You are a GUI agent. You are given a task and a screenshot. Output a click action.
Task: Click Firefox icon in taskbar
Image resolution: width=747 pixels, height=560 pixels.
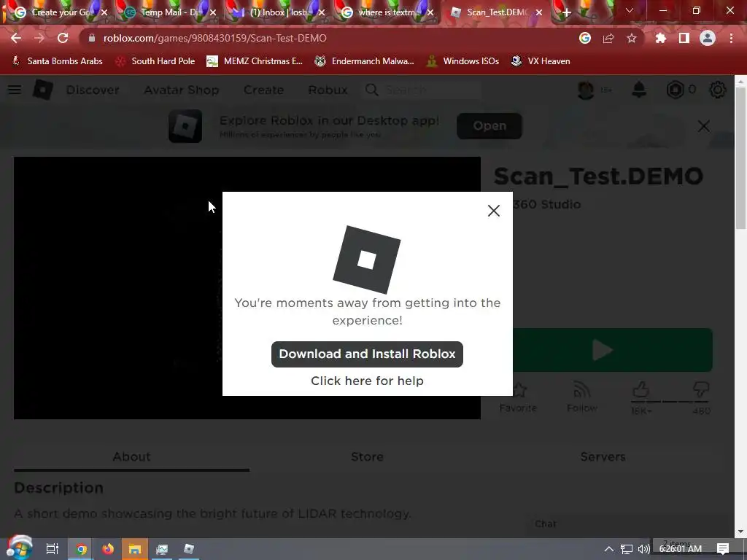tap(108, 549)
